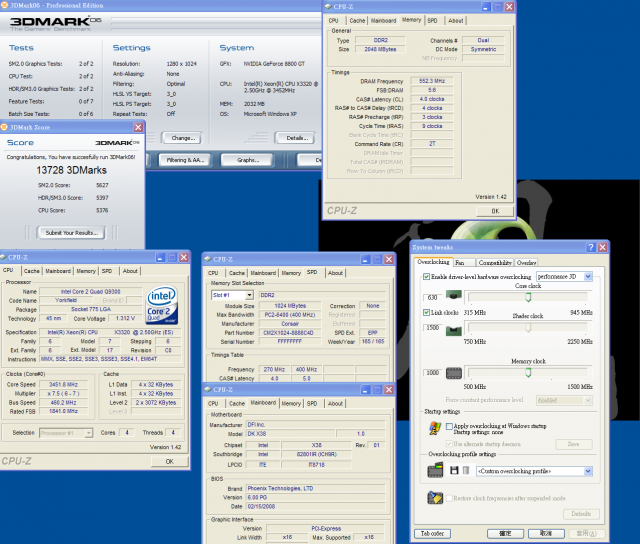
Task: Click the core clock GPU chip icon
Action: [453, 295]
